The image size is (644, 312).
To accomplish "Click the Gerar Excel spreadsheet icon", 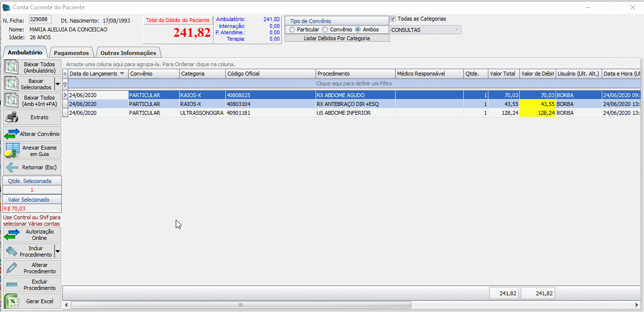I will point(12,301).
